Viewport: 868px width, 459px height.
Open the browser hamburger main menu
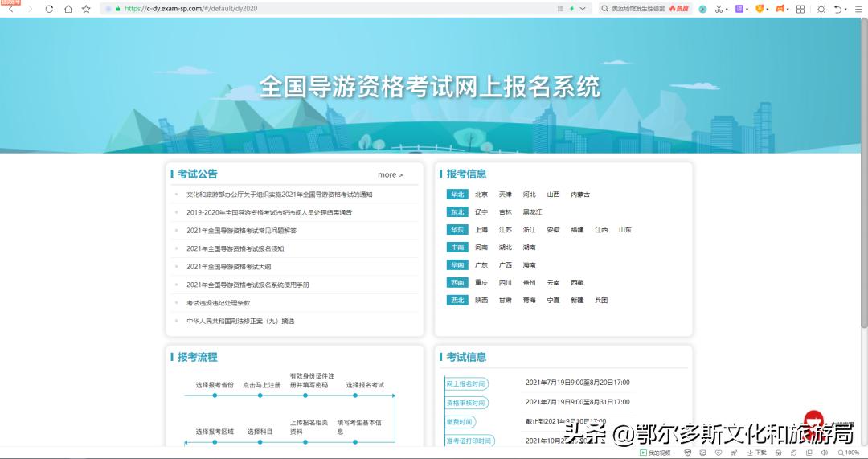pyautogui.click(x=858, y=9)
